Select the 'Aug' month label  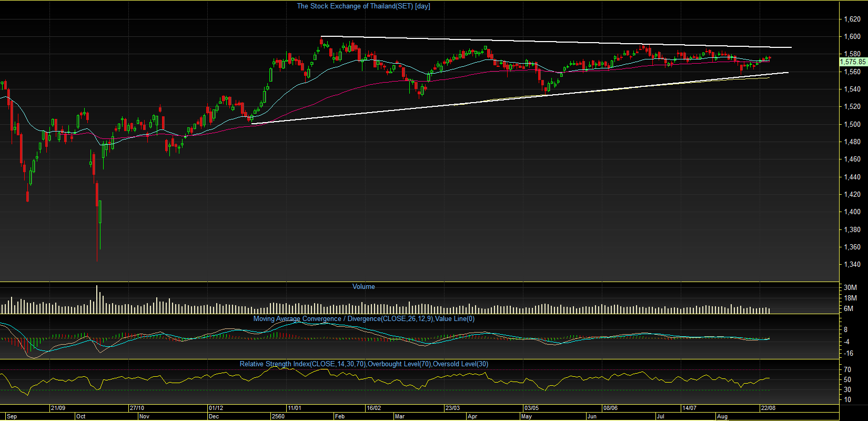(x=722, y=417)
